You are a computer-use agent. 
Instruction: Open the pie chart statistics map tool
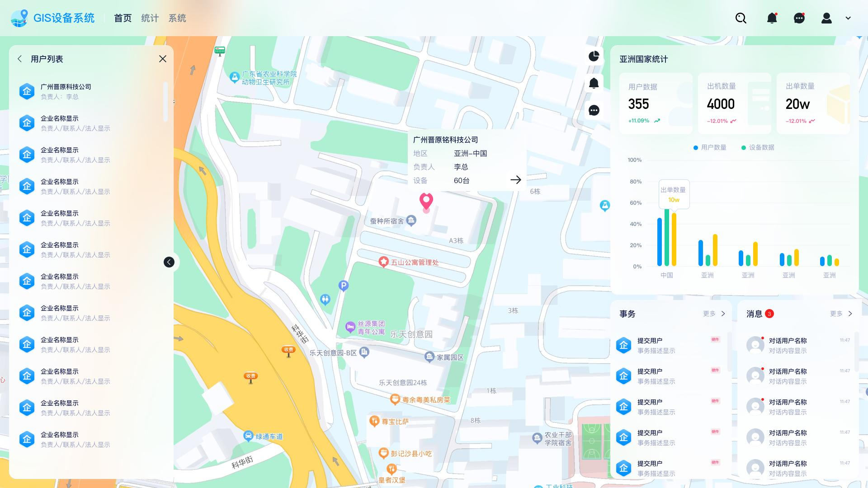pos(594,56)
